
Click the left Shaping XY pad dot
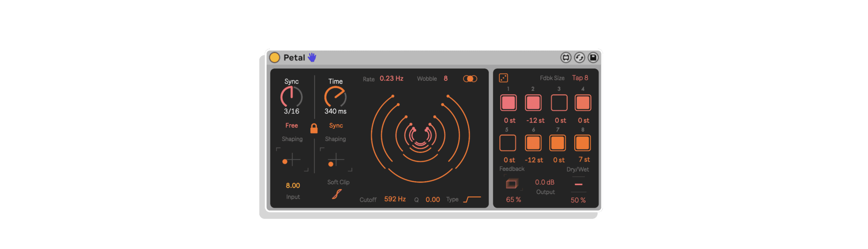[x=285, y=162]
